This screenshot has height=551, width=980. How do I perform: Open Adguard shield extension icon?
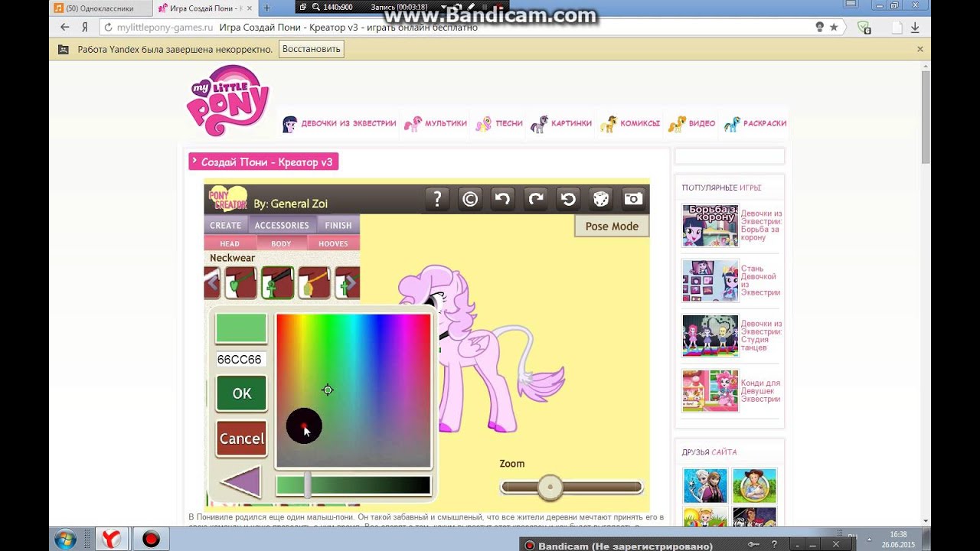coord(864,27)
